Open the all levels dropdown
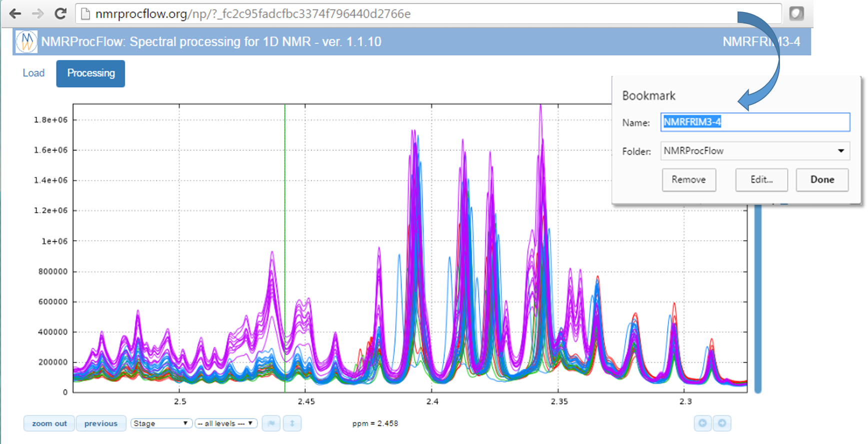The height and width of the screenshot is (444, 868). pyautogui.click(x=226, y=424)
